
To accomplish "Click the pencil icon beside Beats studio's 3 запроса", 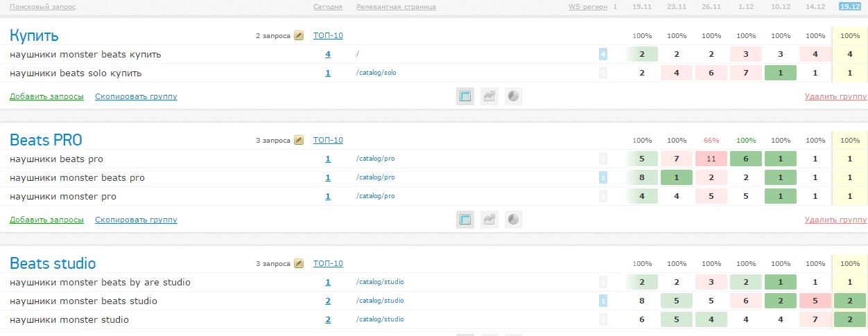I will tap(299, 263).
